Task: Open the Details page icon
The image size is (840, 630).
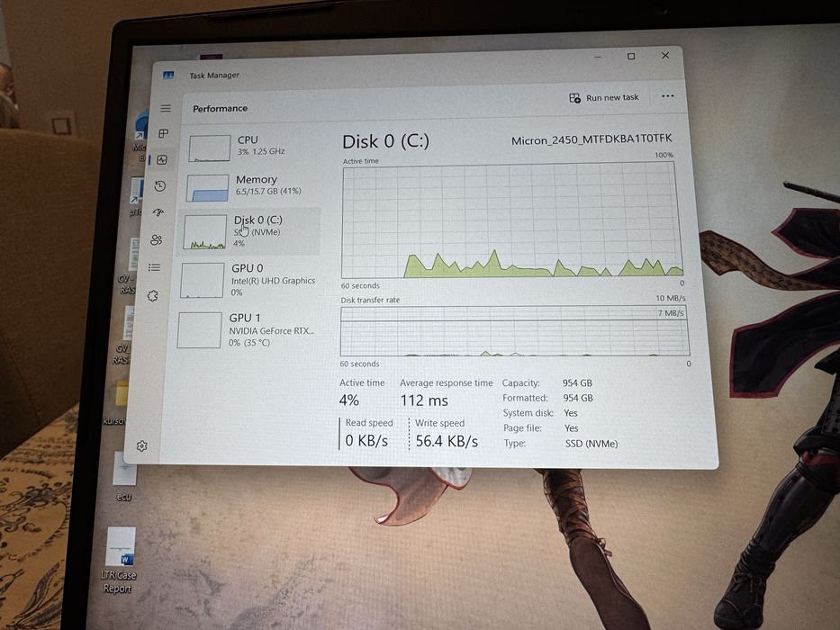Action: pyautogui.click(x=154, y=267)
